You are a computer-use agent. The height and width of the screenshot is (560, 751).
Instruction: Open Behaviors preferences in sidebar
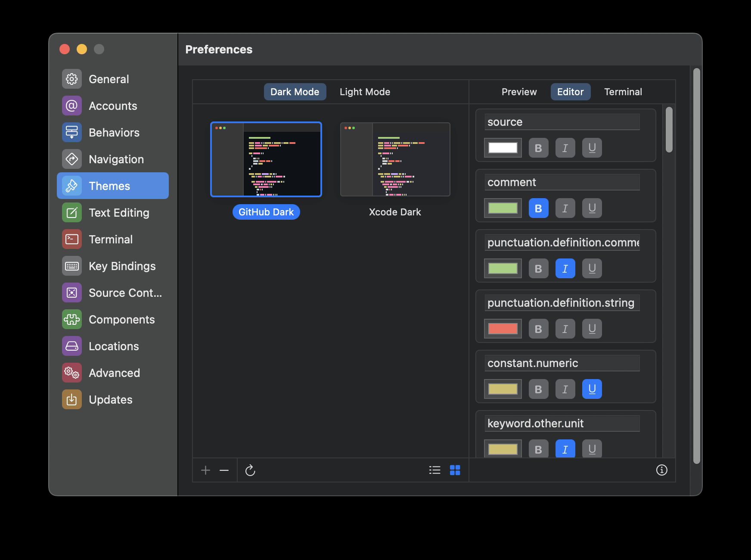click(x=114, y=132)
